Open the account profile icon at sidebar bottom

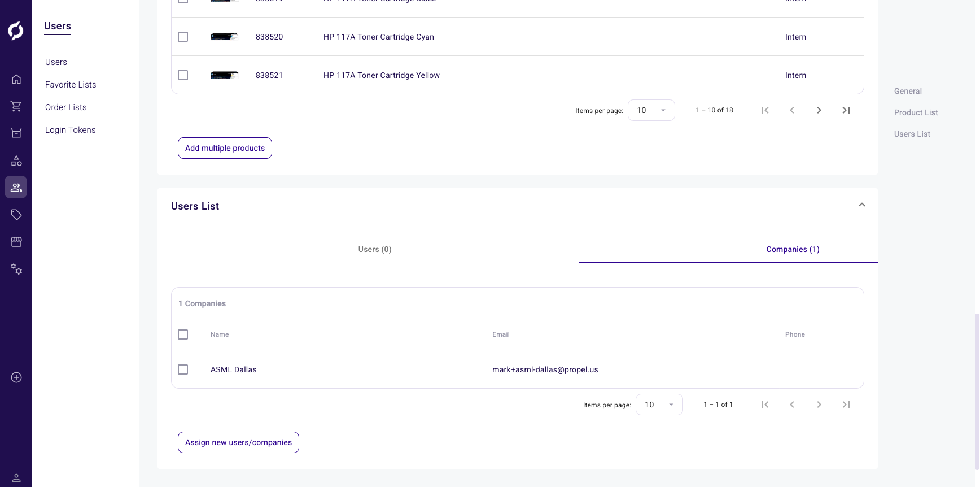(16, 478)
